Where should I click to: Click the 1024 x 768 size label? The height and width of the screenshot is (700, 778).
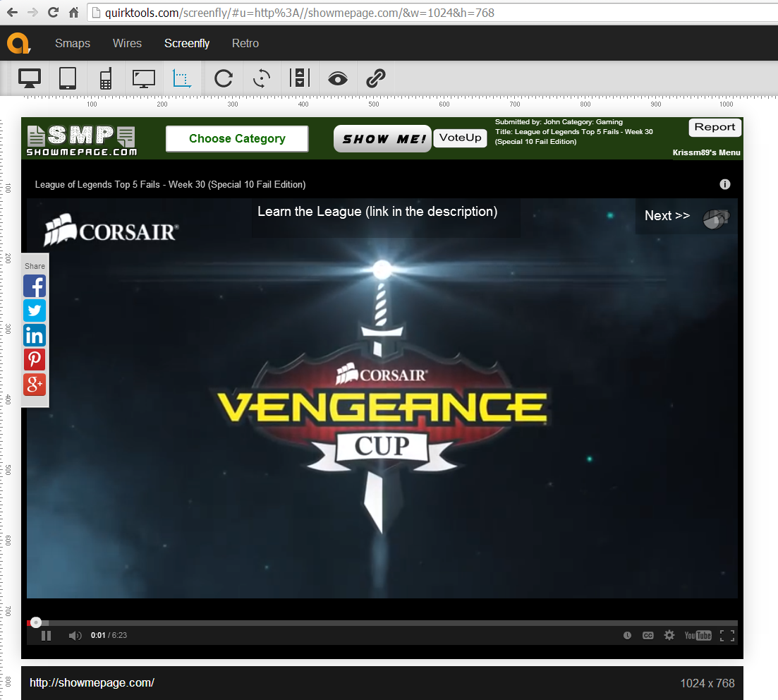coord(707,683)
